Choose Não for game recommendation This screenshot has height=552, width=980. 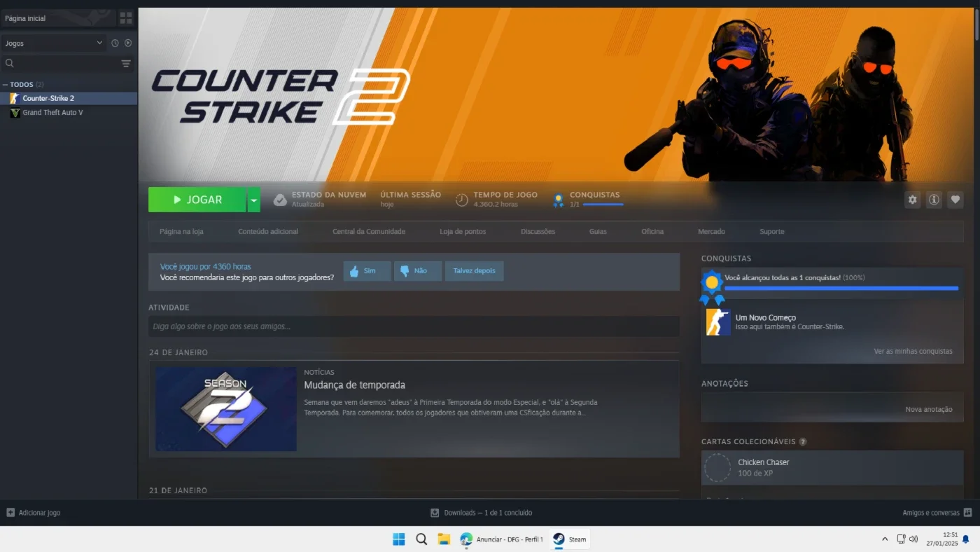click(x=418, y=271)
